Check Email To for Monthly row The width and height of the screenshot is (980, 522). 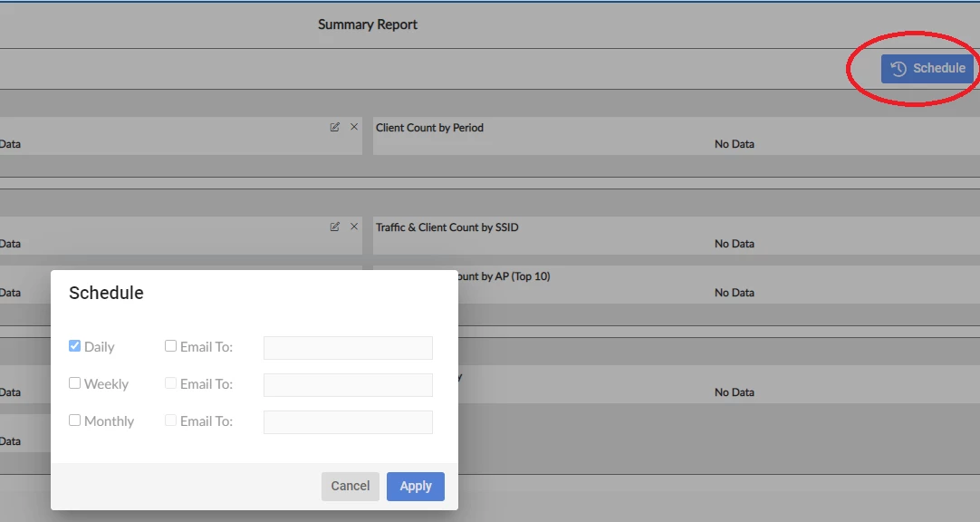point(170,420)
